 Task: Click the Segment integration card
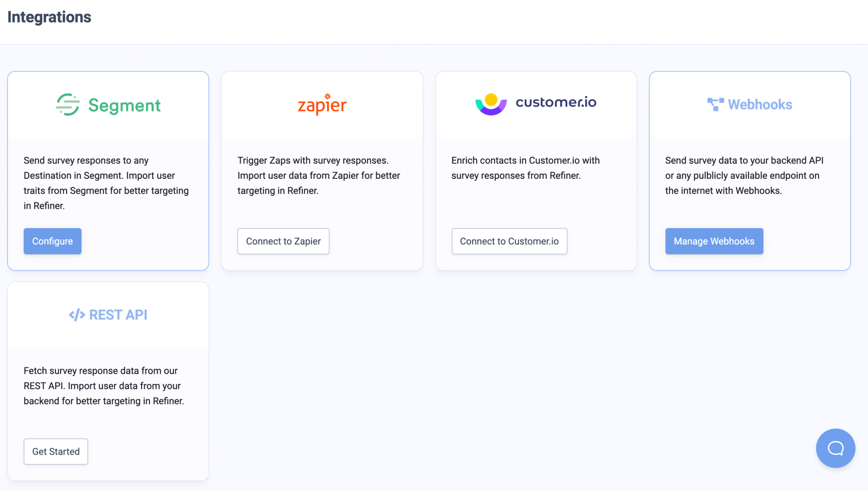pos(108,170)
